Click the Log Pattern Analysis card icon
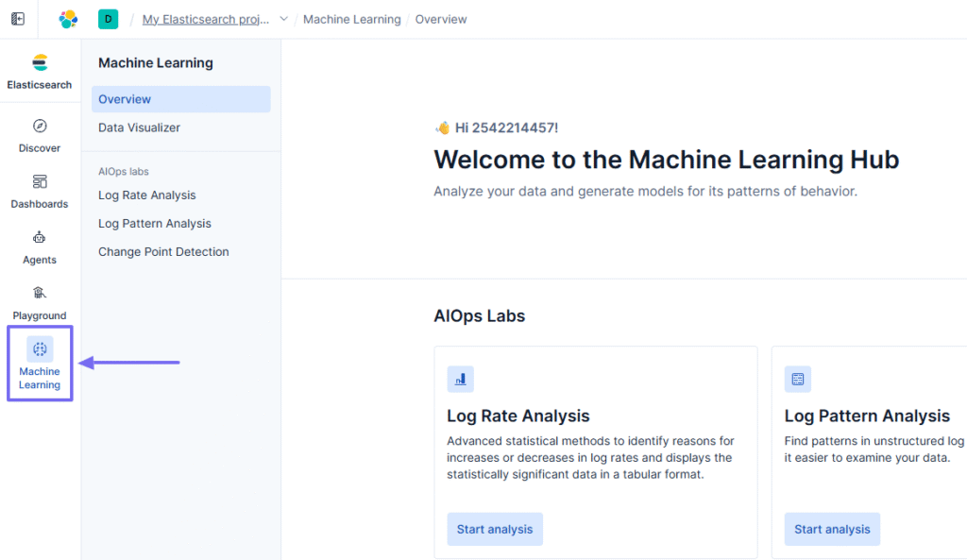967x560 pixels. click(x=797, y=379)
